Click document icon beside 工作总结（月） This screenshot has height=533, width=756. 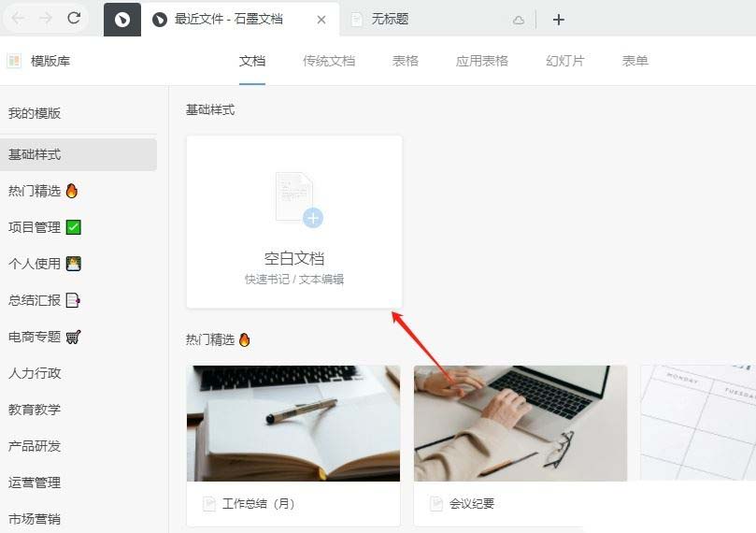point(208,504)
